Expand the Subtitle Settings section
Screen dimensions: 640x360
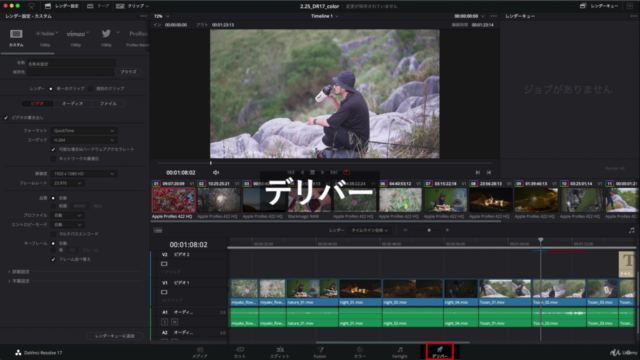click(x=19, y=281)
